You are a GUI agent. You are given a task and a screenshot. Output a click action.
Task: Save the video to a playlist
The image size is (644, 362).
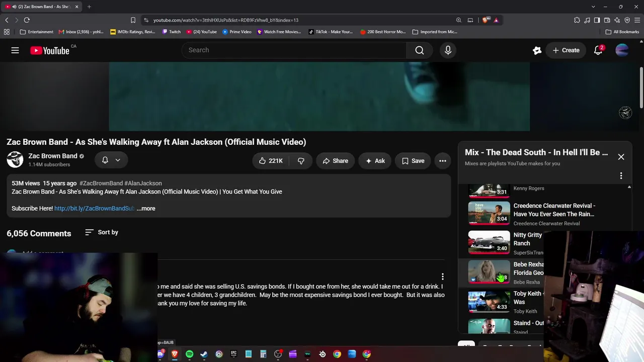coord(413,161)
